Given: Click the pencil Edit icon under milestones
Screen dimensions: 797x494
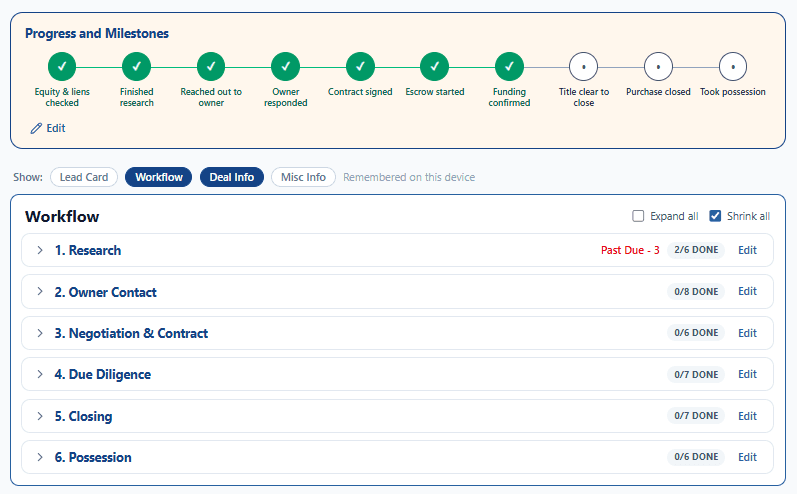Looking at the screenshot, I should (x=36, y=128).
